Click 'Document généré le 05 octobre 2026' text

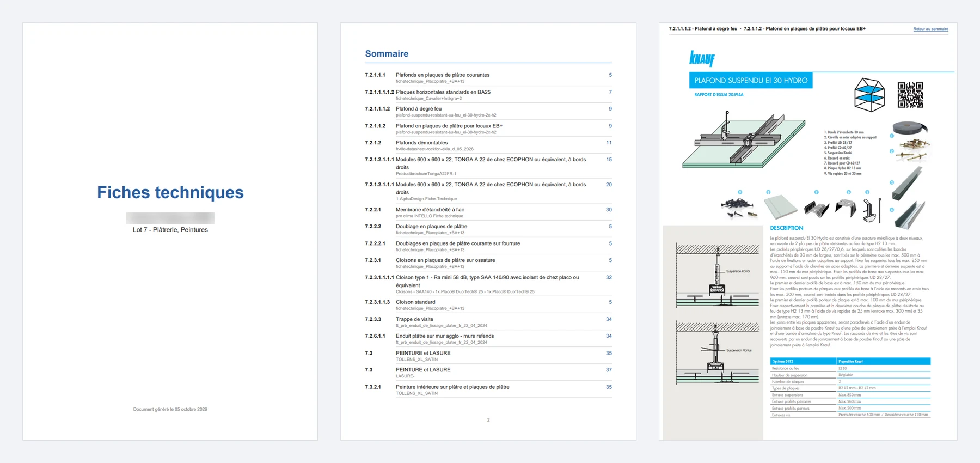tap(170, 409)
